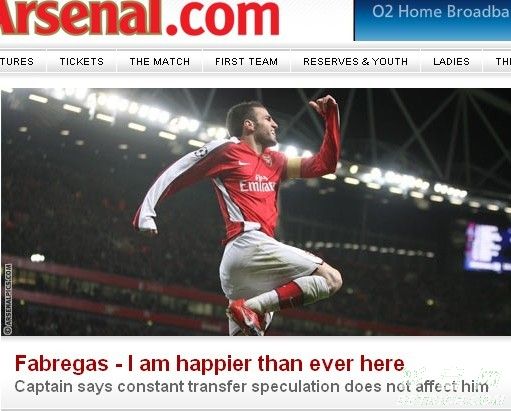Switch to the LADIES section
The height and width of the screenshot is (411, 511).
[x=451, y=62]
